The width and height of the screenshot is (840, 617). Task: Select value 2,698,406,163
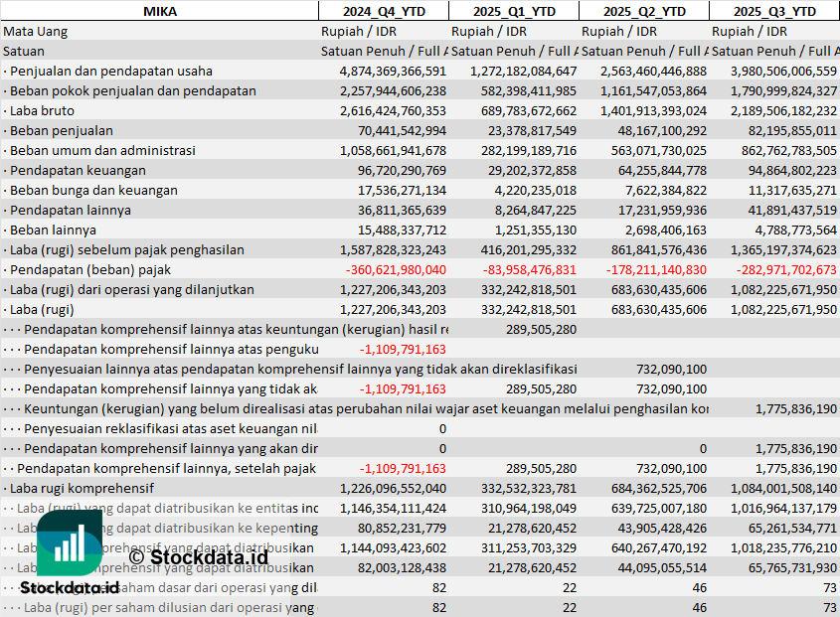[x=666, y=230]
